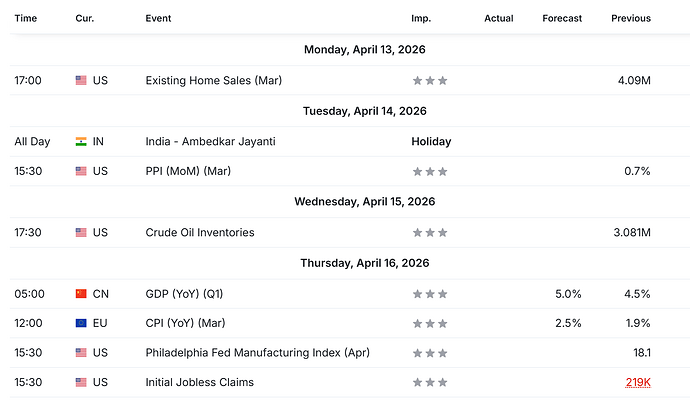Click the Forecast column header
Screen dimensions: 690x403
pos(562,18)
